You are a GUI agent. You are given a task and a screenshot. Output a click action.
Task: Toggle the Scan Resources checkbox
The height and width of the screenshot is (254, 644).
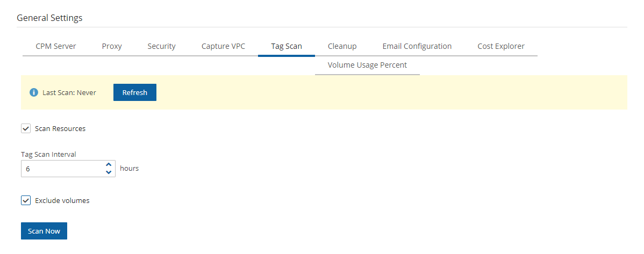point(26,128)
